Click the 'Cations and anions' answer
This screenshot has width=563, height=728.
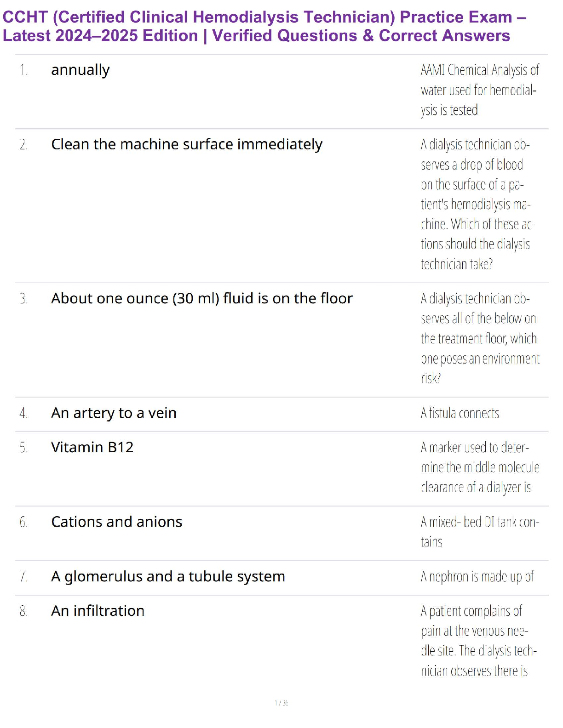click(116, 522)
